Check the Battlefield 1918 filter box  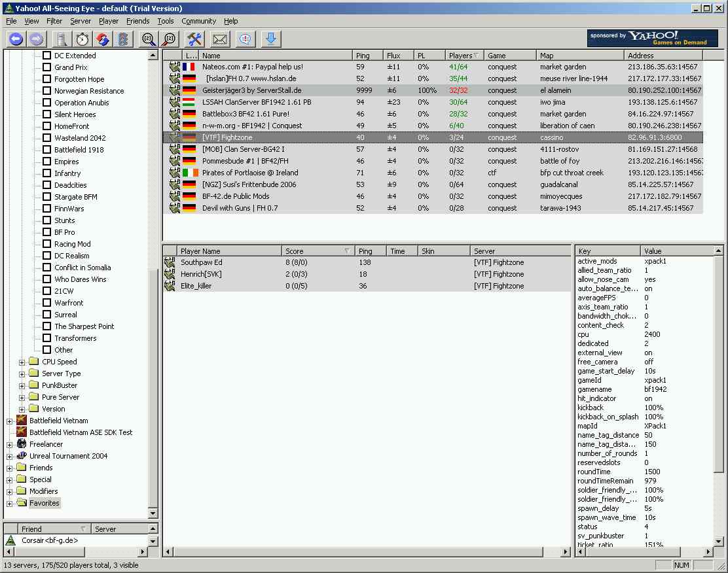tap(46, 149)
